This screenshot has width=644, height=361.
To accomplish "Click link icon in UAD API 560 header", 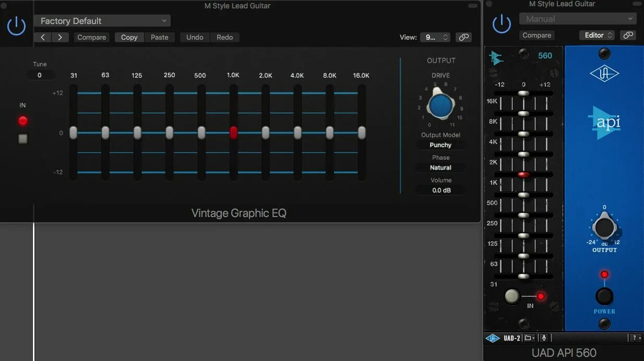I will pos(628,35).
